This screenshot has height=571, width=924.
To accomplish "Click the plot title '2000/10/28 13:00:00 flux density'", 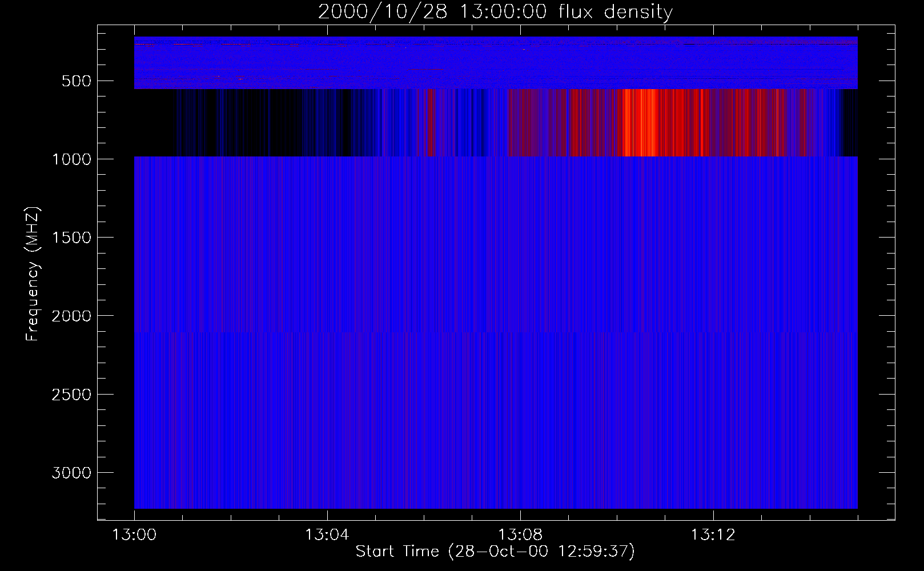I will click(495, 12).
